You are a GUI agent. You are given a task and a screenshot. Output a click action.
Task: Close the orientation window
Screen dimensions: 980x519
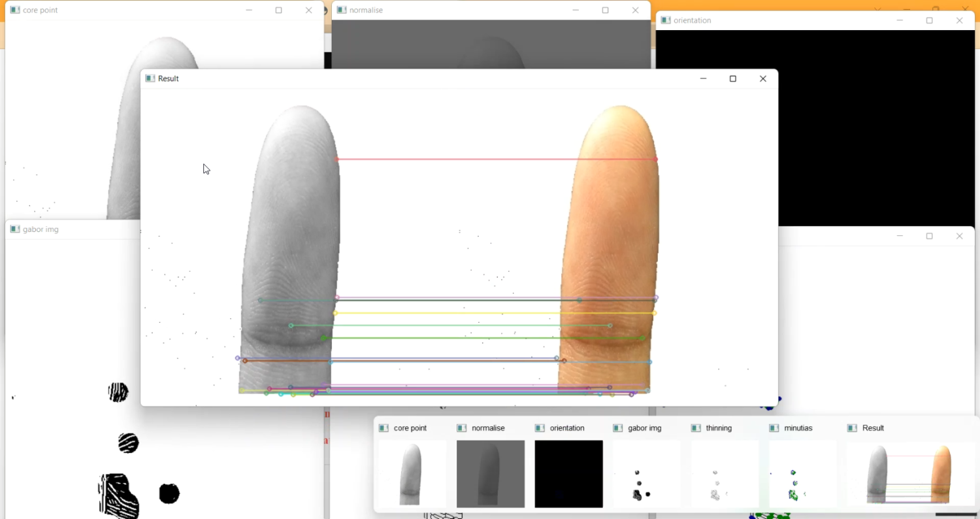(x=960, y=20)
